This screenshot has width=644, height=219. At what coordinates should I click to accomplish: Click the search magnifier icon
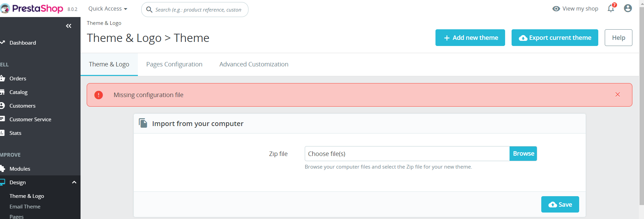coord(149,10)
